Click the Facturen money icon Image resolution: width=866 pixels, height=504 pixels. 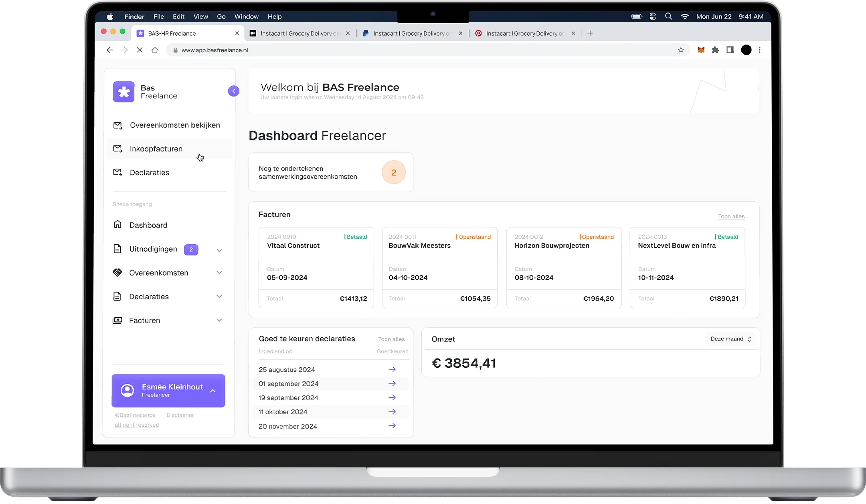[117, 320]
